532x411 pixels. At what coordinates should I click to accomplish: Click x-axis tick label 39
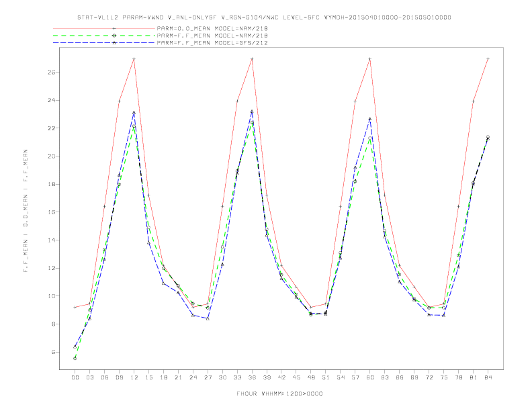(267, 377)
